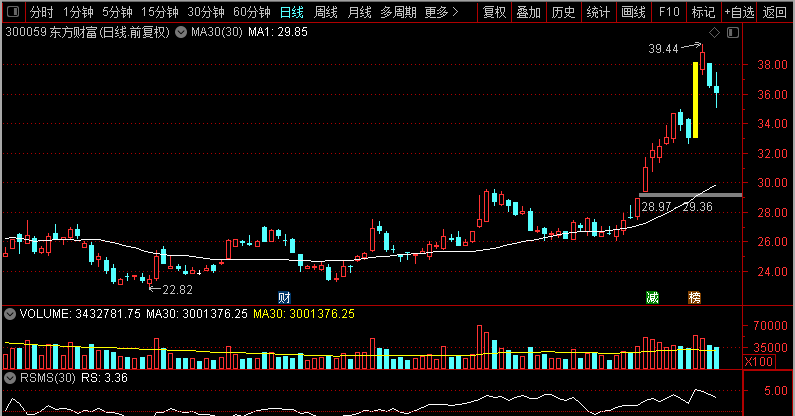
Task: Click the 29.36 price annotation
Action: (x=698, y=207)
